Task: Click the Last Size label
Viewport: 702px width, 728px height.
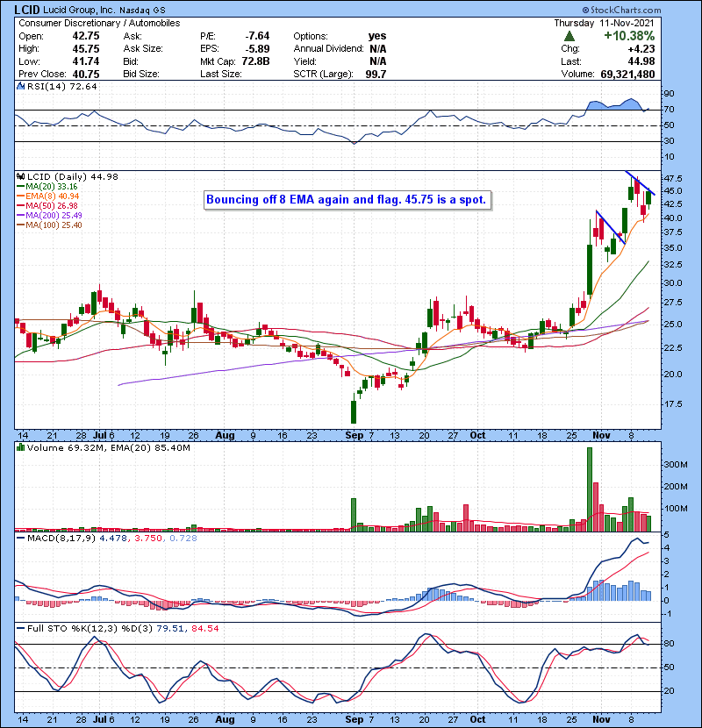Action: (220, 74)
